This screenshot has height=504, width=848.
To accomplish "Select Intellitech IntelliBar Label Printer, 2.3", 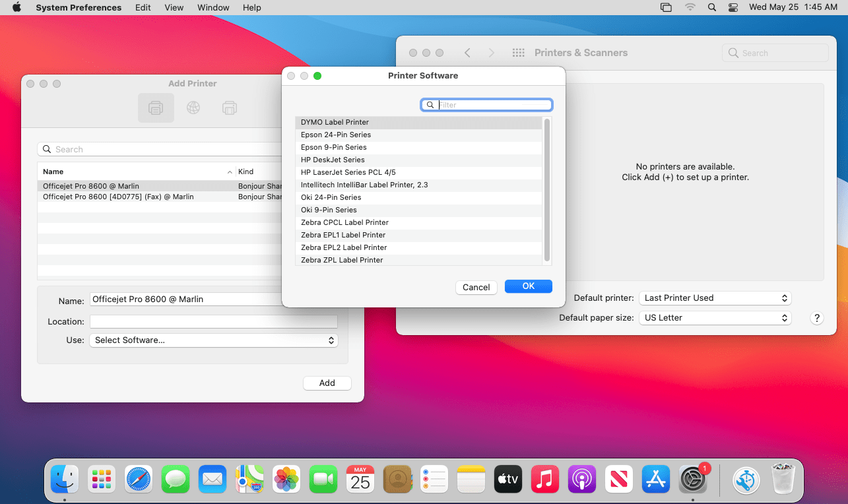I will point(418,185).
